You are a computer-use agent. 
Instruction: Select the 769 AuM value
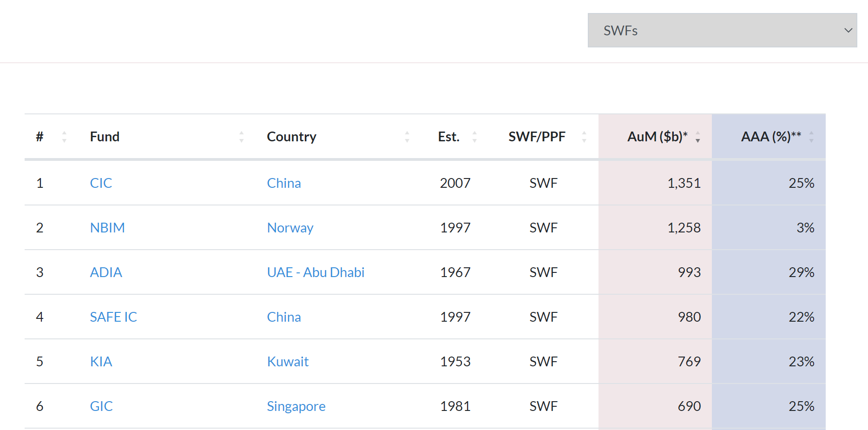tap(689, 361)
